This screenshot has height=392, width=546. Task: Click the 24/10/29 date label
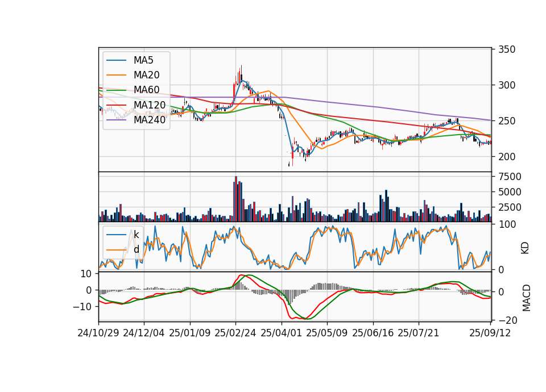coord(98,333)
